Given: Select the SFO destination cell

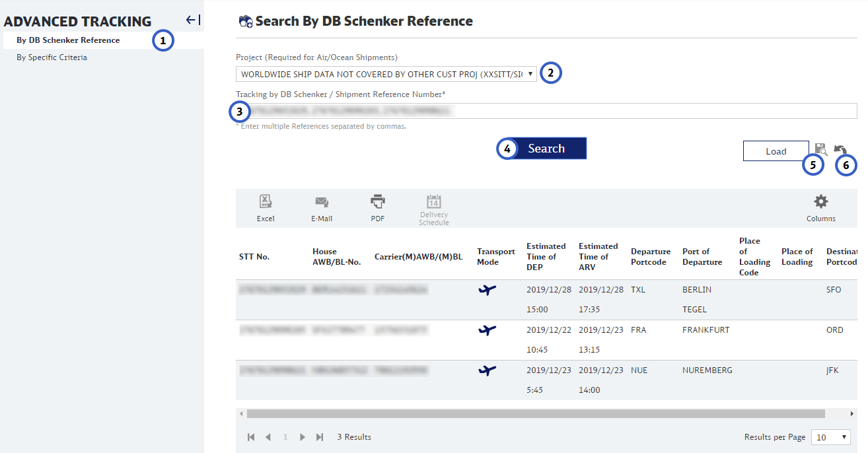Looking at the screenshot, I should coord(834,290).
